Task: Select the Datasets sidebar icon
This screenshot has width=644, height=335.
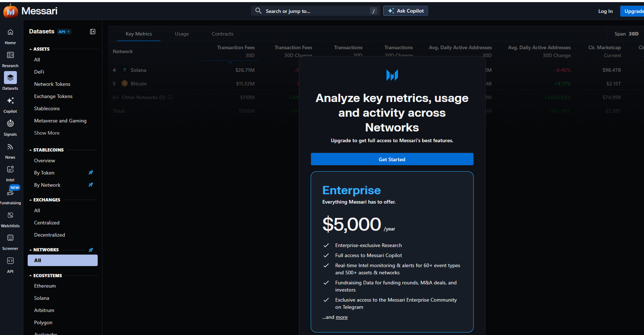Action: (10, 78)
